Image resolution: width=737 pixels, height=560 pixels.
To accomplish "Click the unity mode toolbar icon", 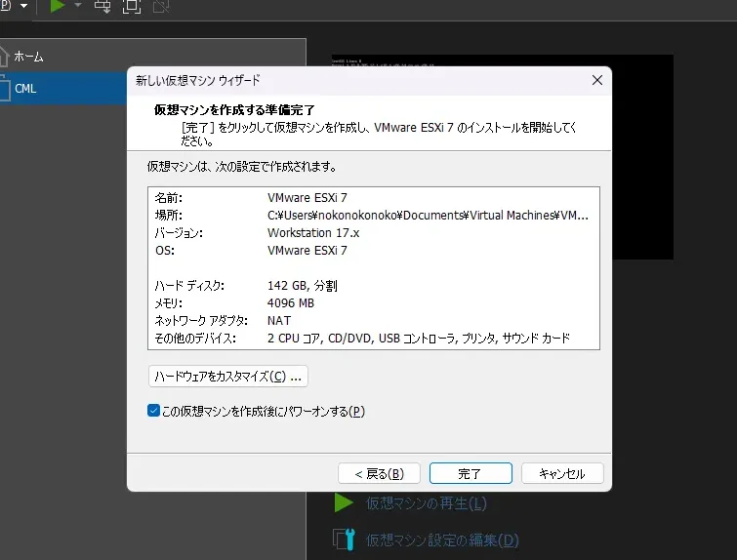I will 160,6.
